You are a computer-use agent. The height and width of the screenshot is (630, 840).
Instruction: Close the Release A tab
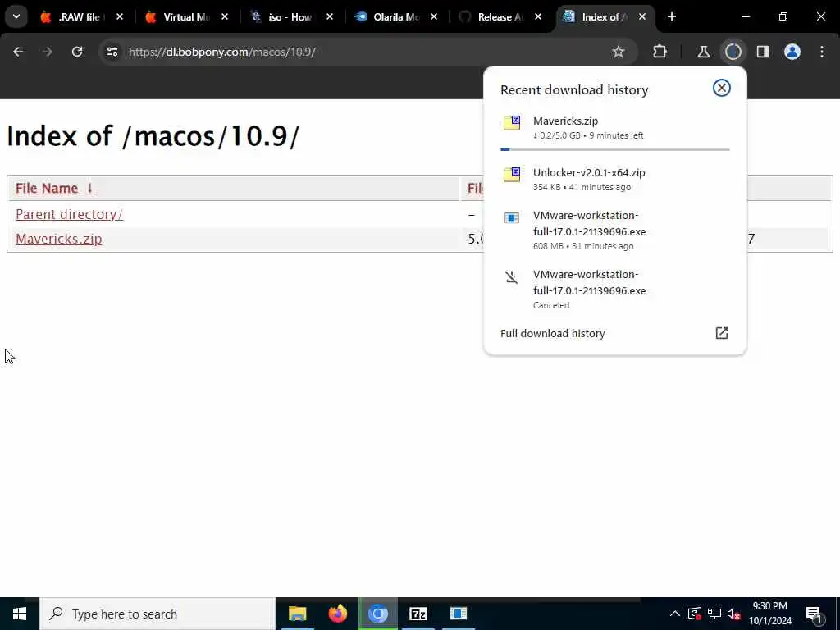click(x=538, y=17)
